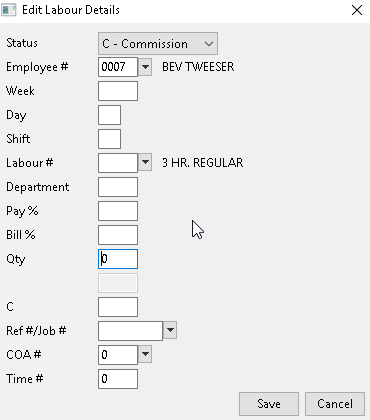Select the Shift input field
Viewport: 370px width, 420px height.
click(109, 139)
